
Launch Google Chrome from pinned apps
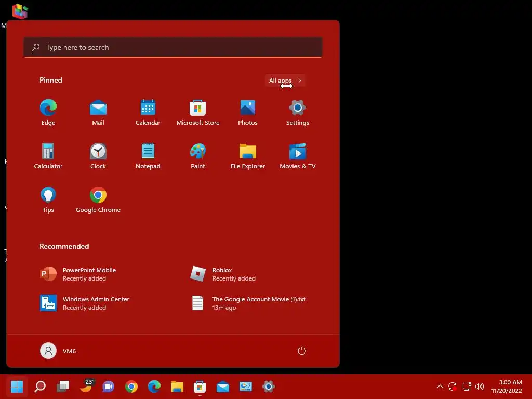[x=98, y=200]
